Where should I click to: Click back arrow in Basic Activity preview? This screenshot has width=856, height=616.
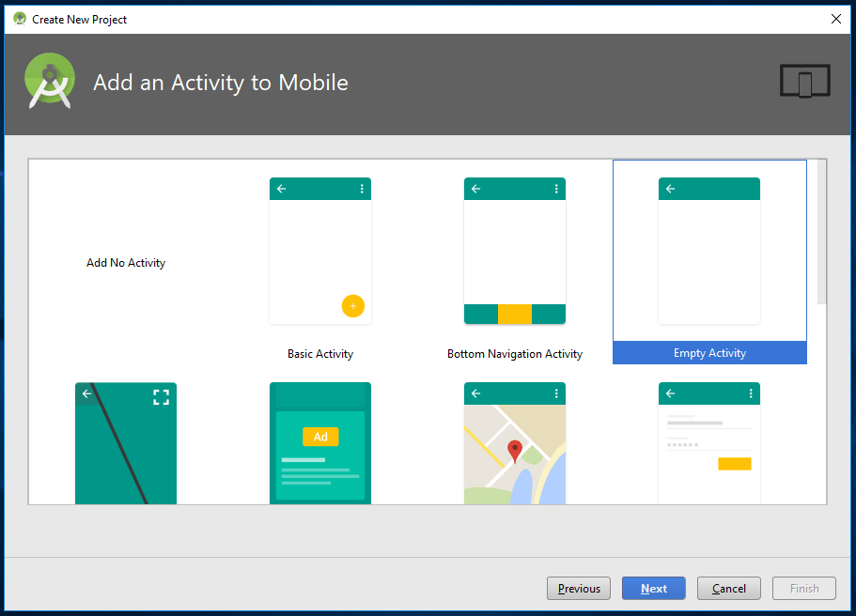(281, 189)
